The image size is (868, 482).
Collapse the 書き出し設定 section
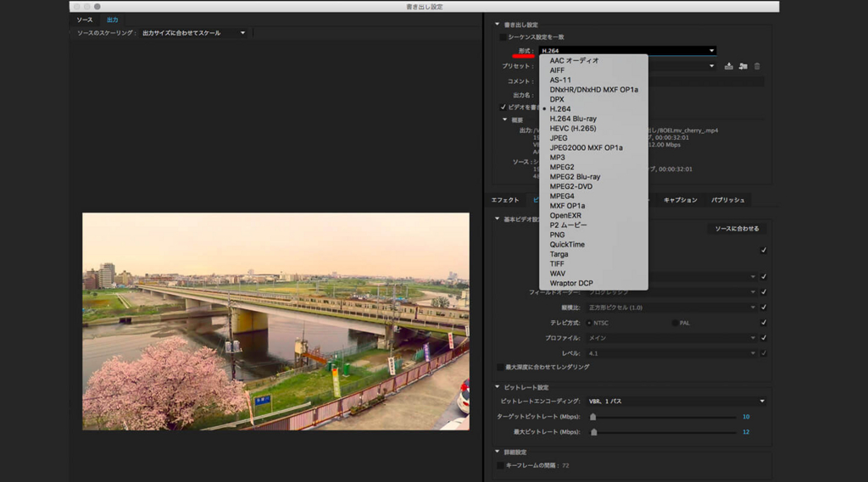click(497, 25)
